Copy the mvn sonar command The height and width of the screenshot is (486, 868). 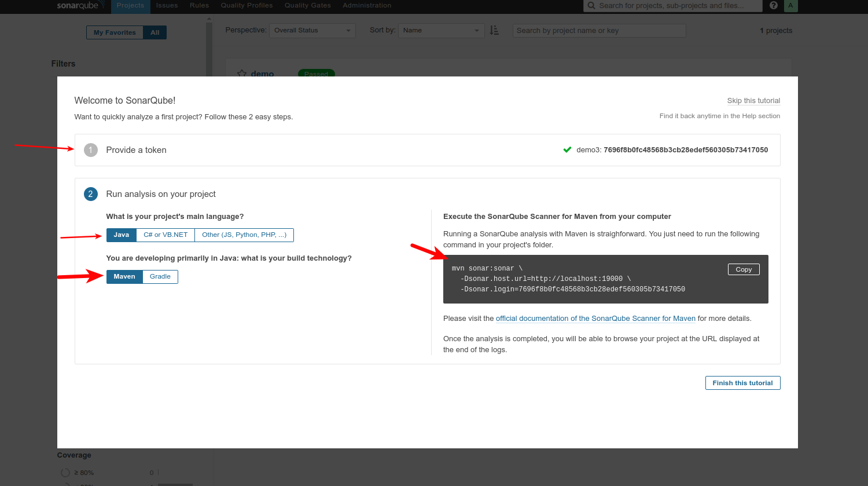tap(744, 269)
